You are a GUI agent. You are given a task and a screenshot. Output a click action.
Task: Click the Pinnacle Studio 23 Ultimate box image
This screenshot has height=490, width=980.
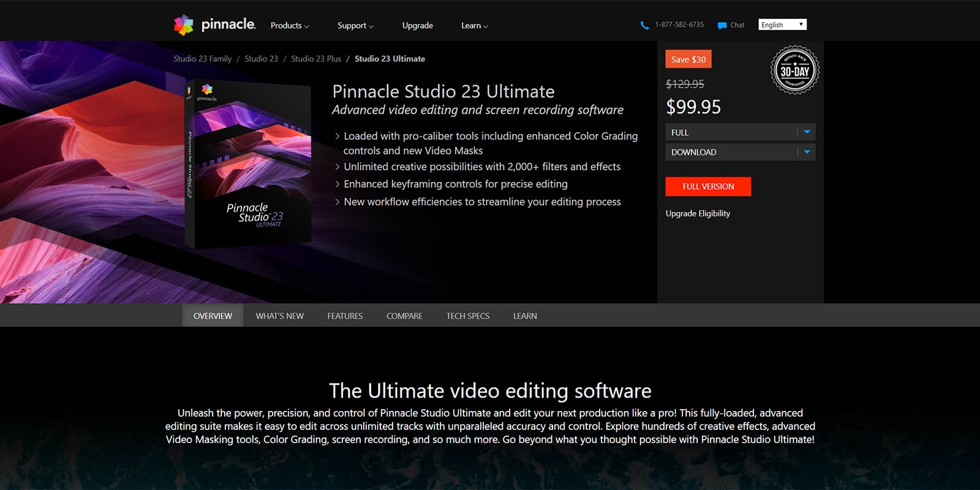point(248,164)
